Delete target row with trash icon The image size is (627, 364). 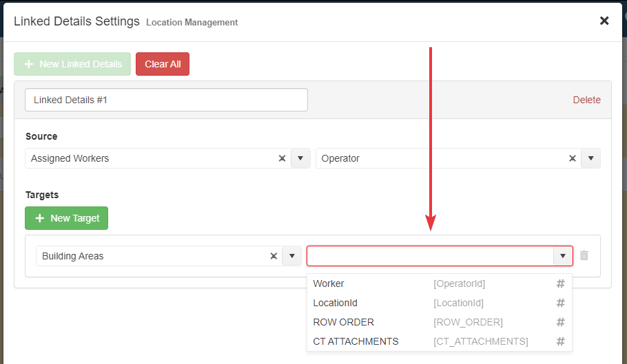[x=584, y=255]
